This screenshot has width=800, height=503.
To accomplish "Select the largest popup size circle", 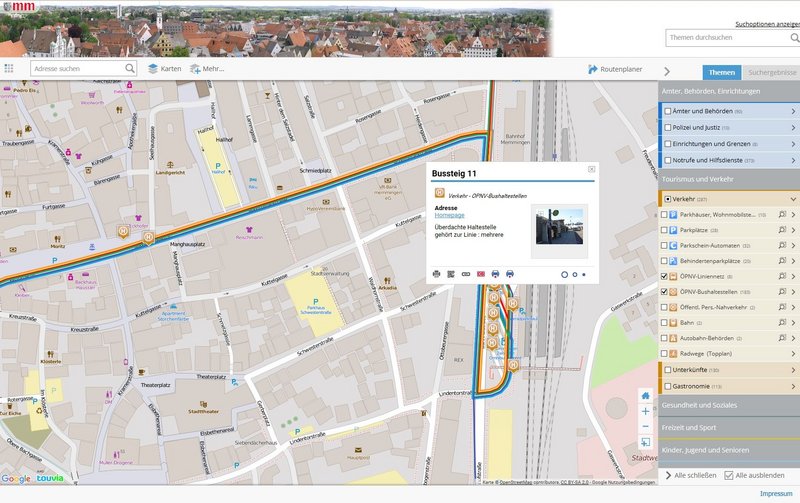I will pyautogui.click(x=564, y=273).
